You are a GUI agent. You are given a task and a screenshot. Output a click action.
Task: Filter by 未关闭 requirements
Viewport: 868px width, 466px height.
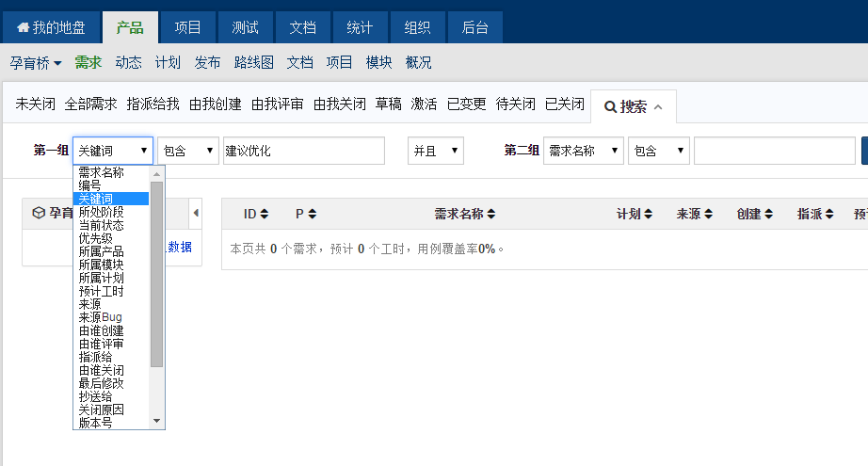36,104
